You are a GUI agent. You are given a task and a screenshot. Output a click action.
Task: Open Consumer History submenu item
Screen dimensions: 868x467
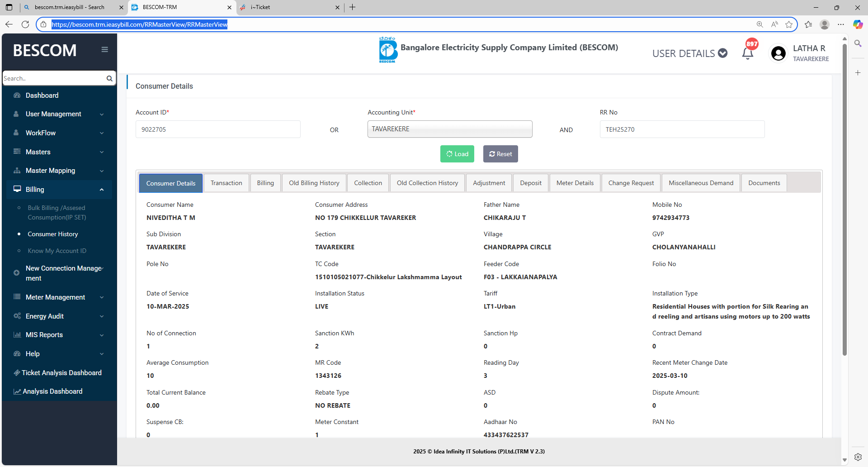(x=53, y=234)
